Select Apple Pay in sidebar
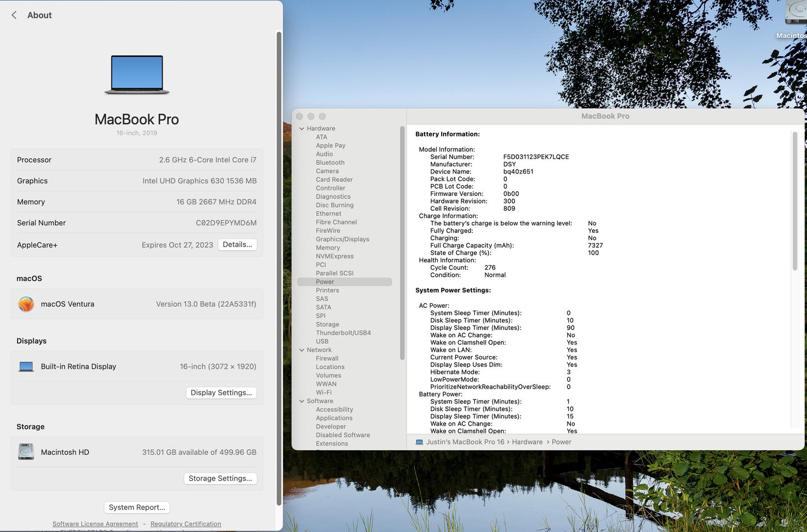807x532 pixels. tap(330, 145)
